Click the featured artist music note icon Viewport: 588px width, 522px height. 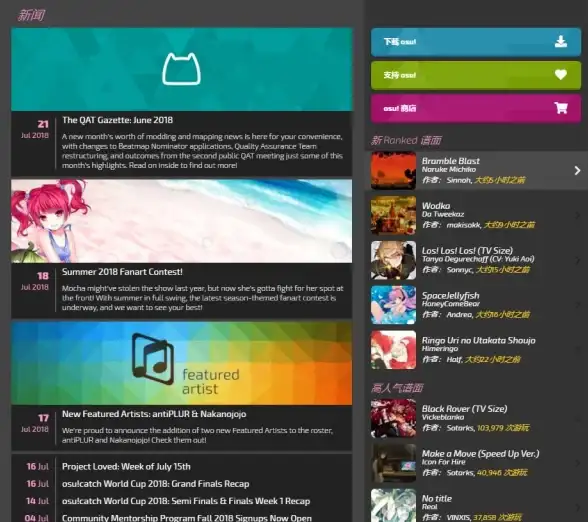[153, 359]
